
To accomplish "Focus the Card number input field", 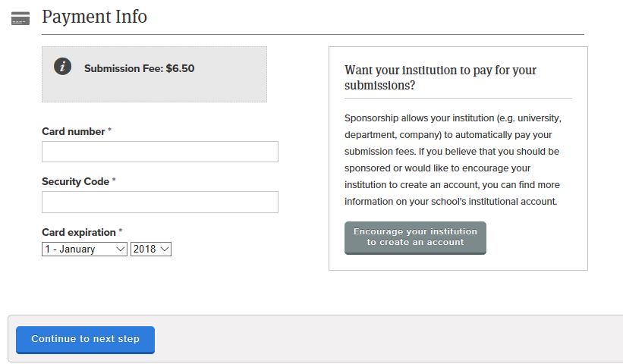I will (x=159, y=152).
